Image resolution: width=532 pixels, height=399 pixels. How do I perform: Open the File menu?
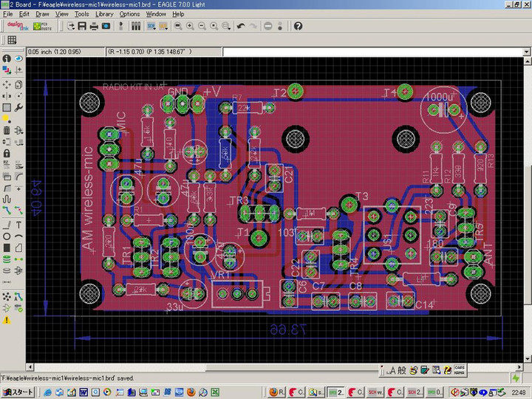[8, 14]
